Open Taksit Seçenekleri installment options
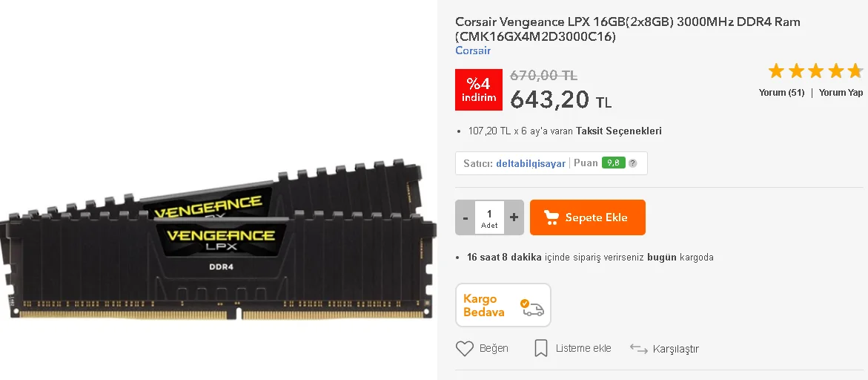 click(x=618, y=131)
